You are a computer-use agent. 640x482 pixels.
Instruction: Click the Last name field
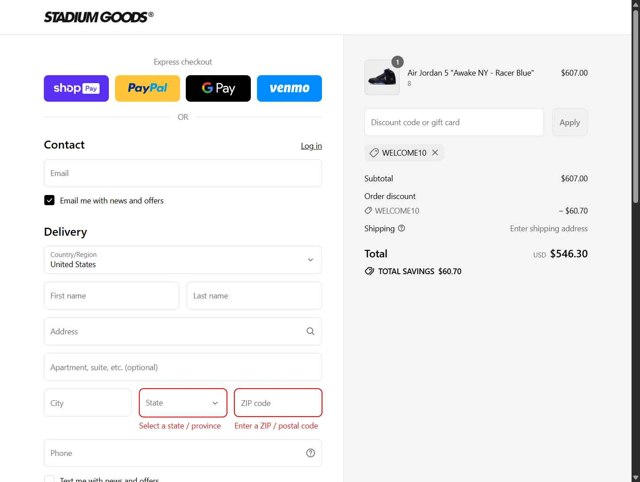[254, 295]
